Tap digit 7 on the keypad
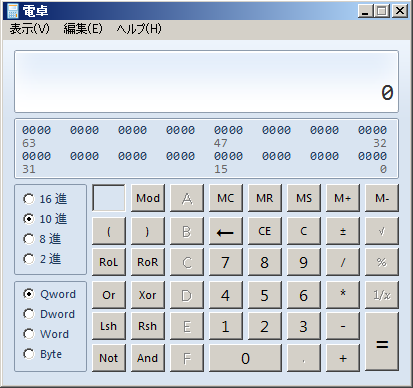The height and width of the screenshot is (388, 413). tap(226, 262)
